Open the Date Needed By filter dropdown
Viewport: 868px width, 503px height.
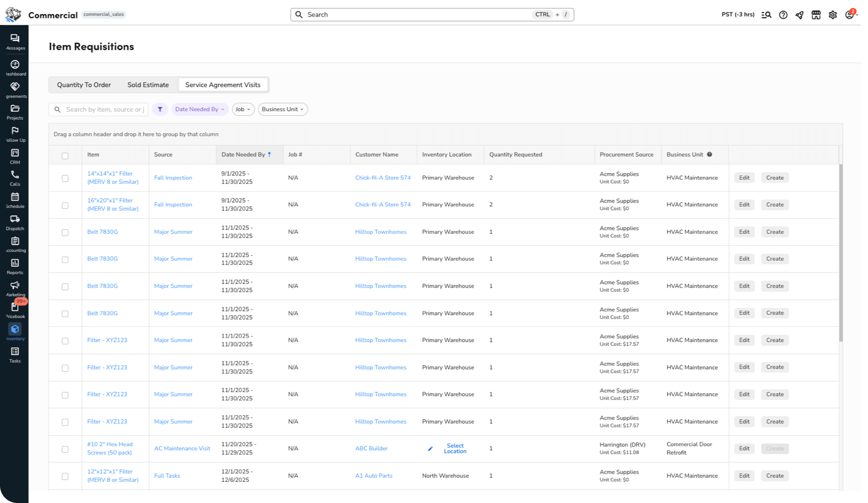[200, 109]
